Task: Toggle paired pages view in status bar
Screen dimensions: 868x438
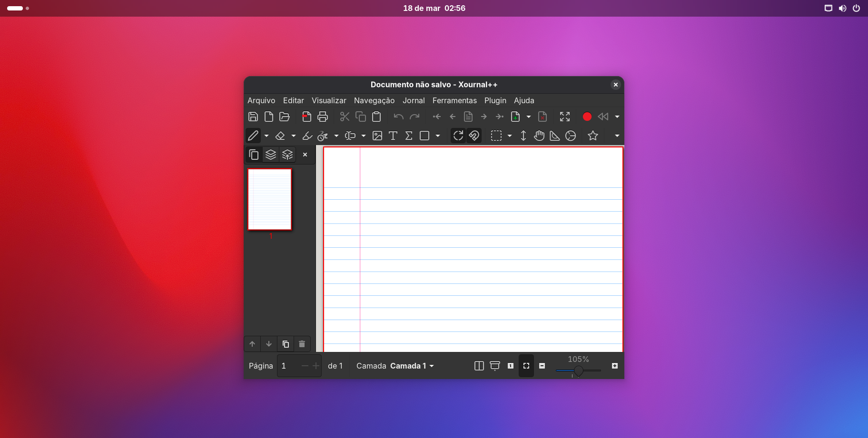Action: [x=479, y=366]
